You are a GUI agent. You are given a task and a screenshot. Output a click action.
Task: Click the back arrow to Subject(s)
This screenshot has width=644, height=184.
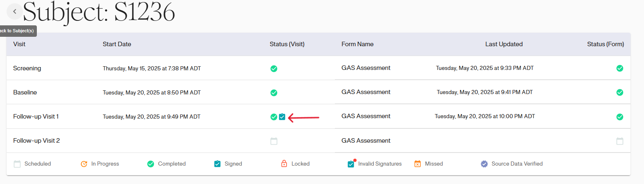15,11
